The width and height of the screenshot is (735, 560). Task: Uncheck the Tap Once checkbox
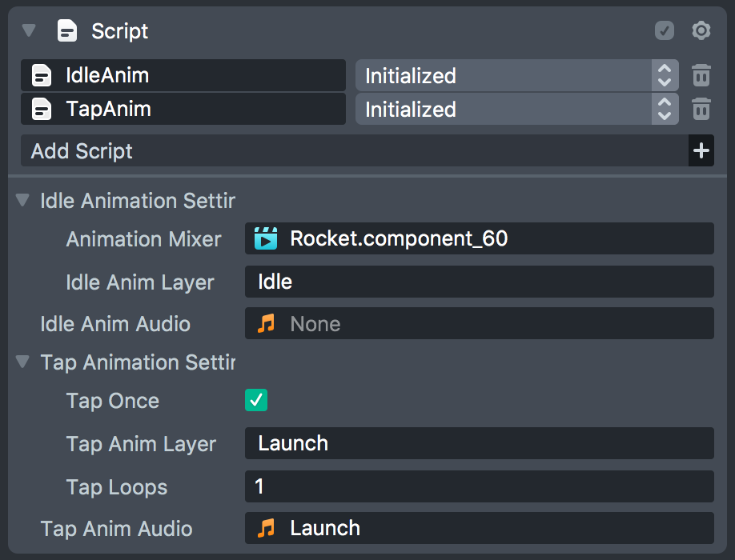click(x=256, y=401)
